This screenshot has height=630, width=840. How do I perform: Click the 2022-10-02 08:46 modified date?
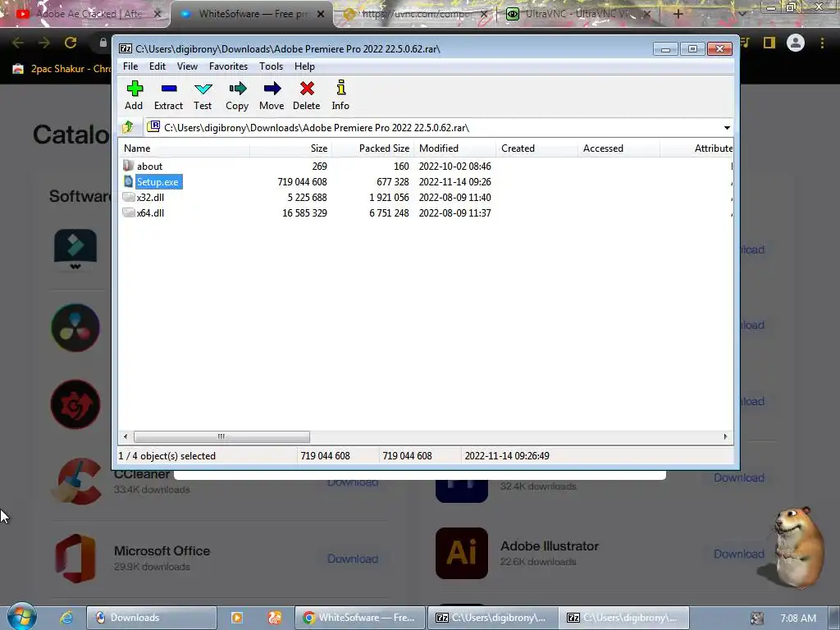(454, 166)
